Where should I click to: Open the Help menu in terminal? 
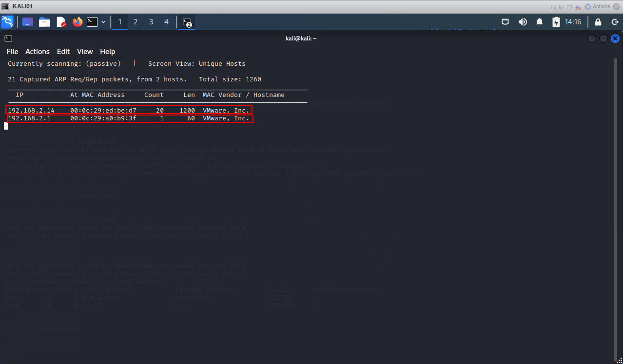108,52
